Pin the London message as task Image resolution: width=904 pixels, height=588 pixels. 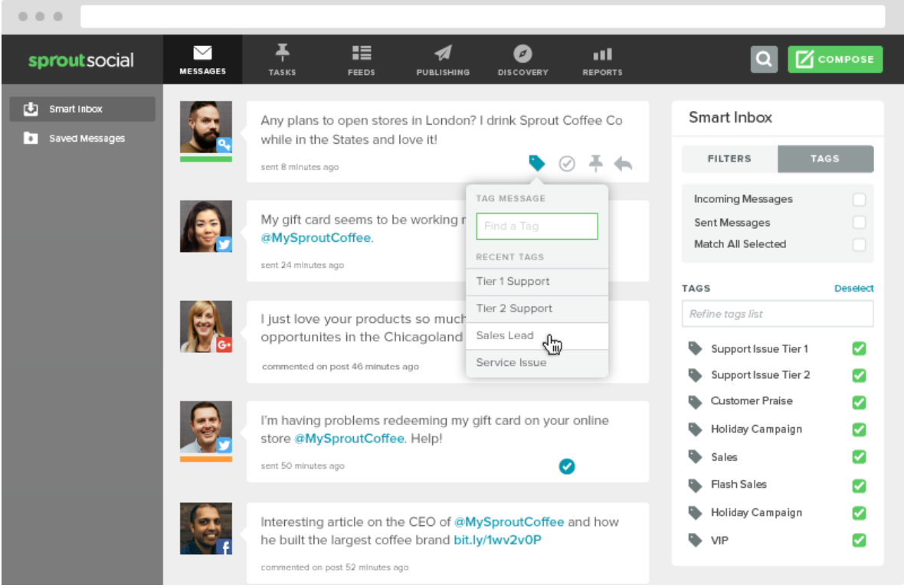pyautogui.click(x=595, y=164)
